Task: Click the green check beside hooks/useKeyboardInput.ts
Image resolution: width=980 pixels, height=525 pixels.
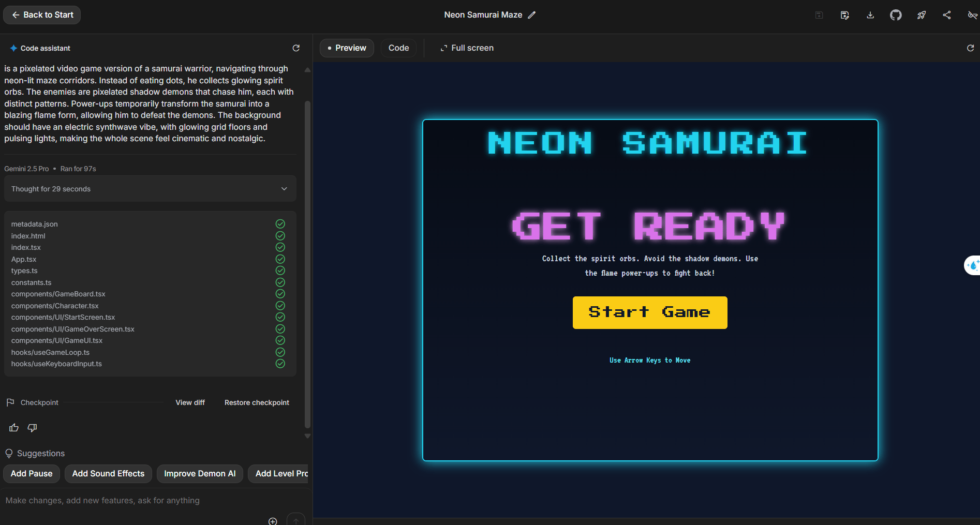Action: pos(280,364)
